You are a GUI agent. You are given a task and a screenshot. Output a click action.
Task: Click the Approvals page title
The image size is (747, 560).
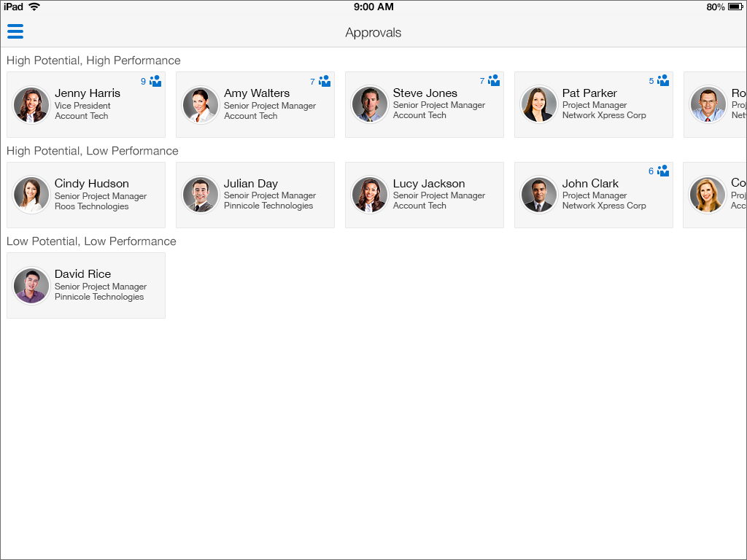click(x=373, y=33)
